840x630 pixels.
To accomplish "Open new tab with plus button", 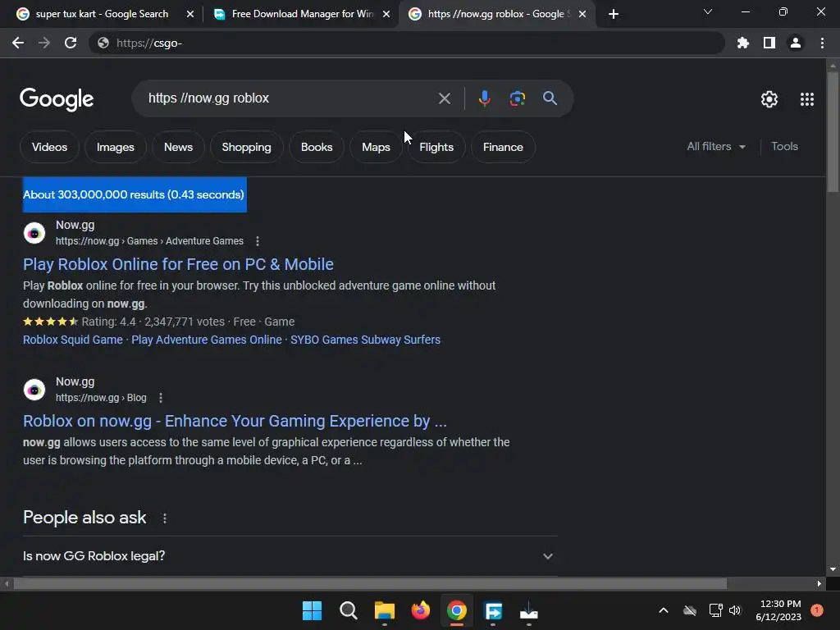I will point(614,14).
